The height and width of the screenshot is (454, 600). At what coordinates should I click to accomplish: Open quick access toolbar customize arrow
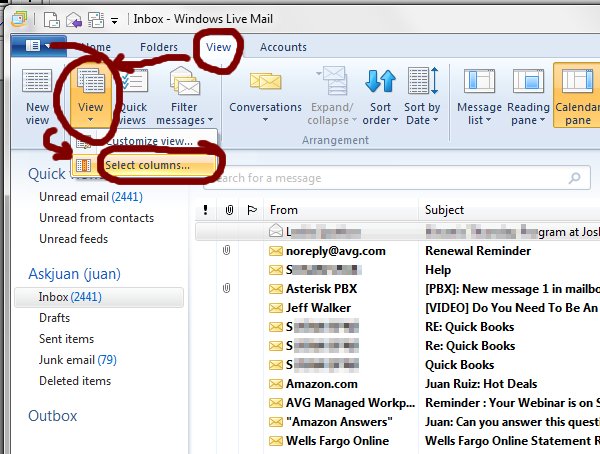pos(114,21)
